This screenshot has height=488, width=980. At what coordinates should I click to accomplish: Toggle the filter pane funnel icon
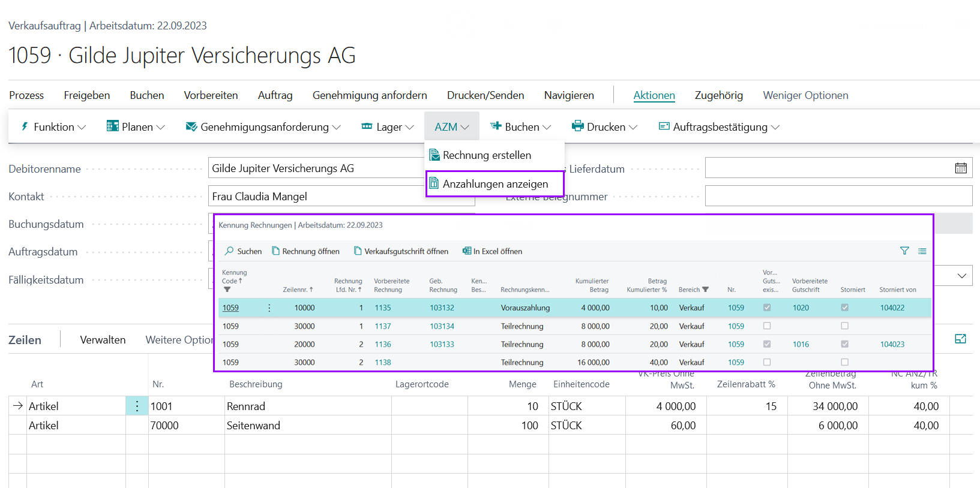pos(904,251)
